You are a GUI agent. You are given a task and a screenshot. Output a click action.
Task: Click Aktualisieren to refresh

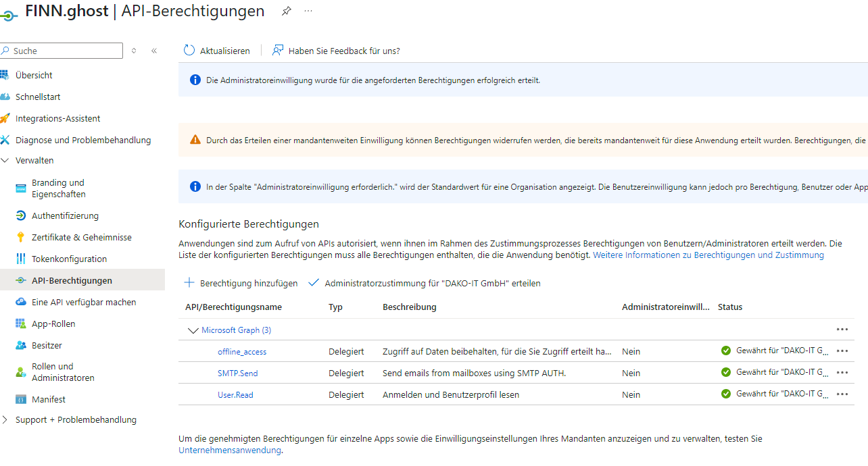[217, 51]
